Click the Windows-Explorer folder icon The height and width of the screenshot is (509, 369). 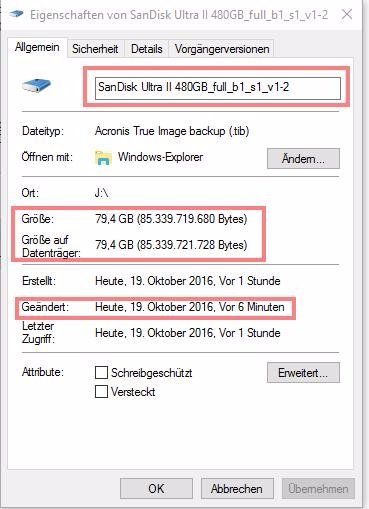[103, 158]
